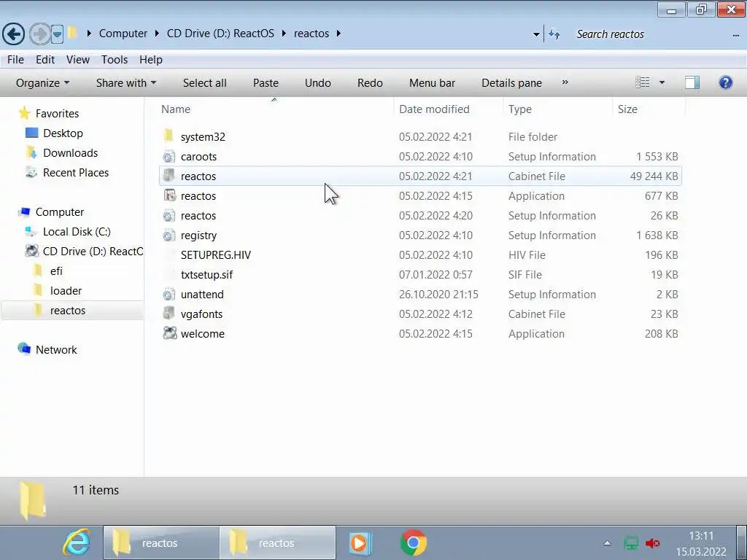Select the reactos Cabinet File icon
The height and width of the screenshot is (560, 747).
click(169, 176)
